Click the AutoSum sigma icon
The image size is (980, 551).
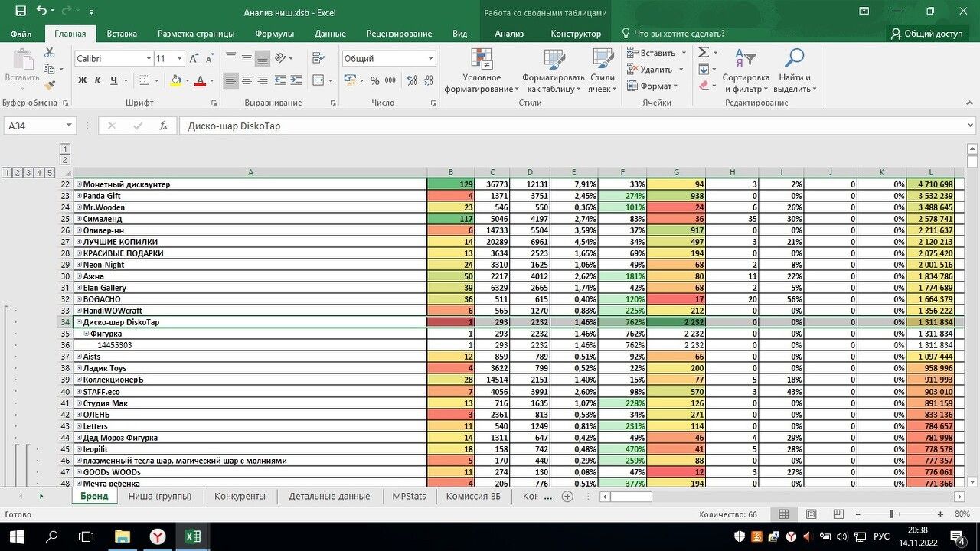pos(703,53)
